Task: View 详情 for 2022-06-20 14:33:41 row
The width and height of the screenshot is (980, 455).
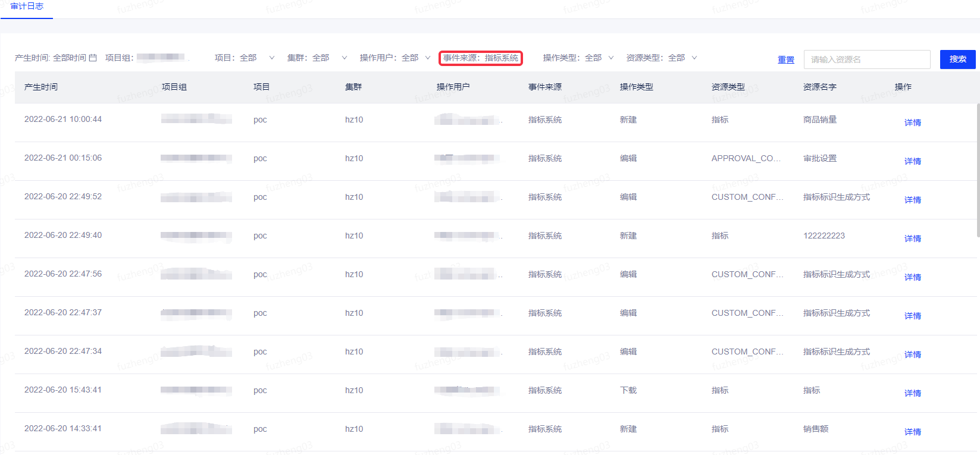Action: pyautogui.click(x=913, y=432)
